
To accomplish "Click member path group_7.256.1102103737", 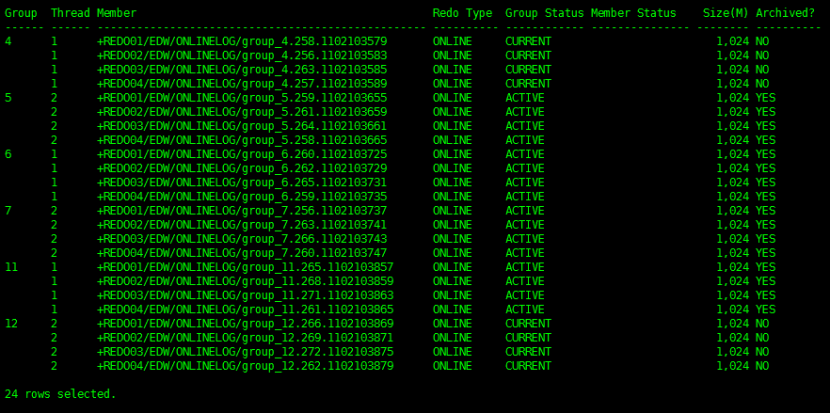I will click(242, 211).
